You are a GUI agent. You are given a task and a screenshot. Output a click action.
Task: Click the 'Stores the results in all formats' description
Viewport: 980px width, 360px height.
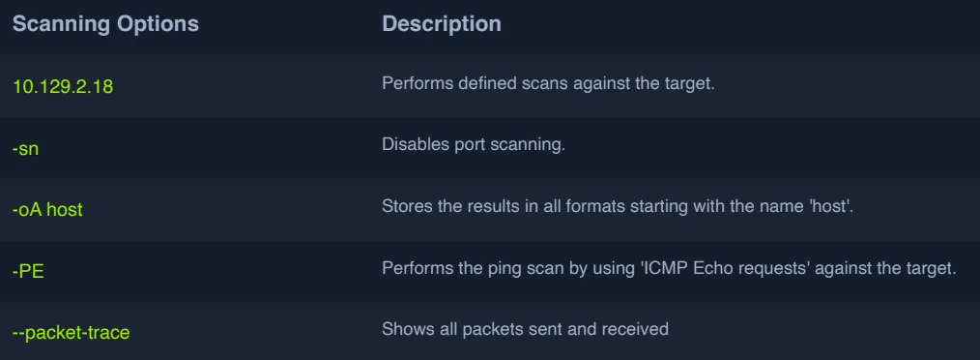tap(618, 206)
